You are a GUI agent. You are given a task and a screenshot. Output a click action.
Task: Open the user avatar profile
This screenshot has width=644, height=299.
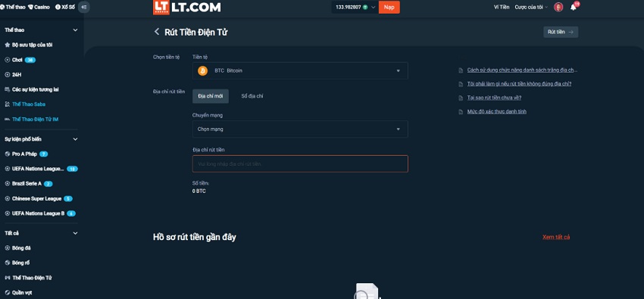click(558, 7)
